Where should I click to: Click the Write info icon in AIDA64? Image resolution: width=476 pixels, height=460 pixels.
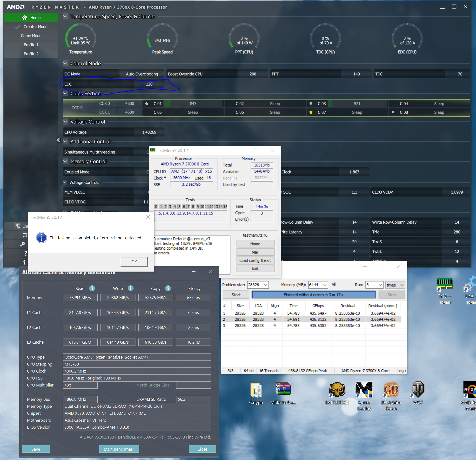[x=130, y=288]
